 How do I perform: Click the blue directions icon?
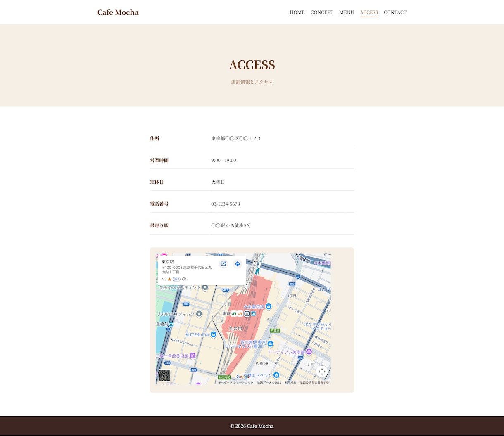237,264
